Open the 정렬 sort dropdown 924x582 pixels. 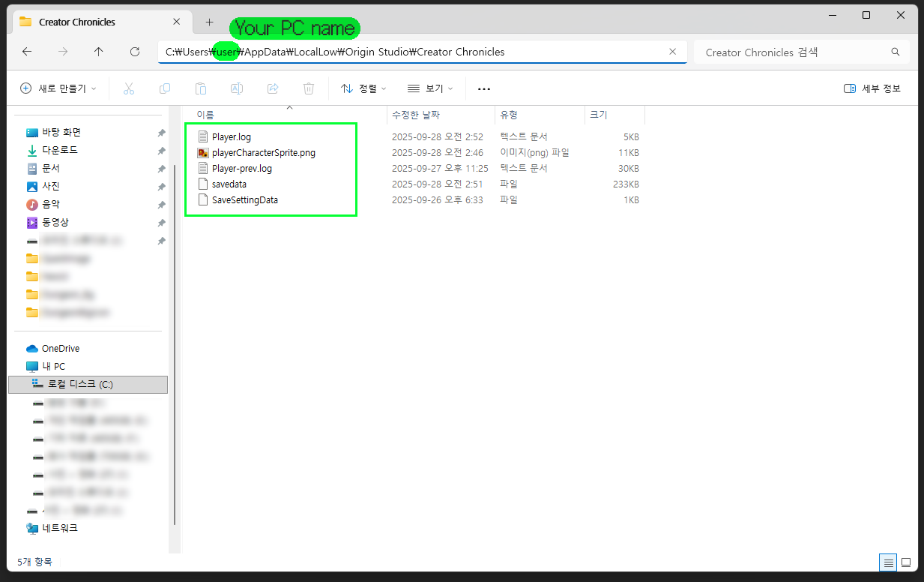pos(363,88)
